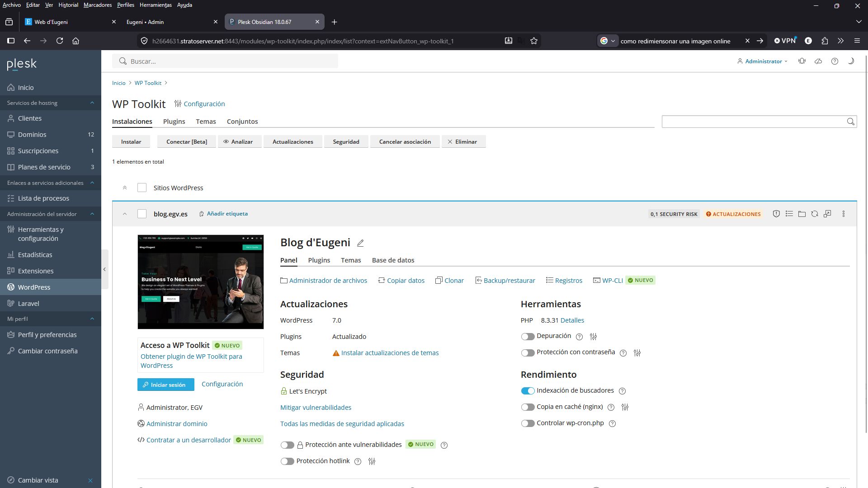868x488 pixels.
Task: Open WordPress in the Plesk sidebar
Action: click(x=51, y=287)
